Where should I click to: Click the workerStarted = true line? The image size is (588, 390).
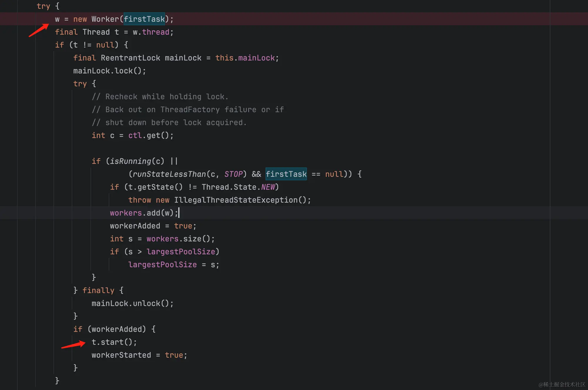(x=139, y=355)
